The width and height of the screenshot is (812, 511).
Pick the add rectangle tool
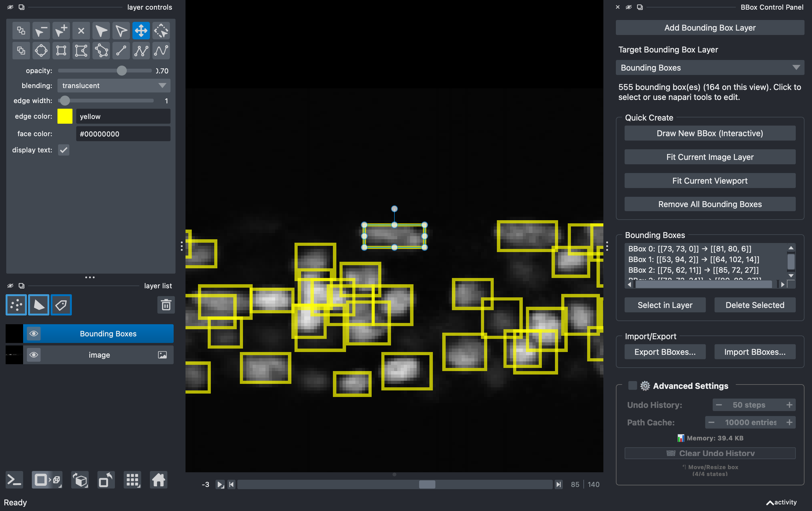[61, 51]
